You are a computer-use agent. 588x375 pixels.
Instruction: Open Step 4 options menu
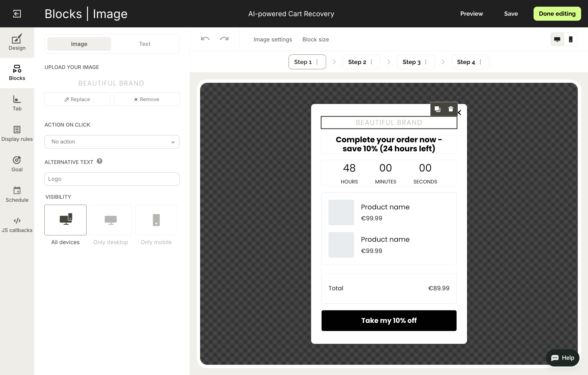coord(480,62)
